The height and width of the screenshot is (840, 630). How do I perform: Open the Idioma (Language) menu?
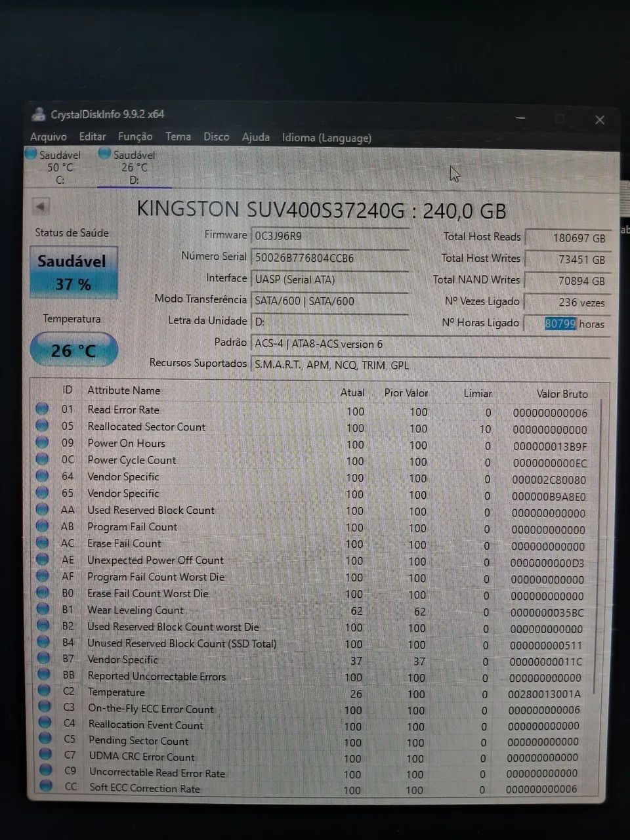click(x=327, y=138)
